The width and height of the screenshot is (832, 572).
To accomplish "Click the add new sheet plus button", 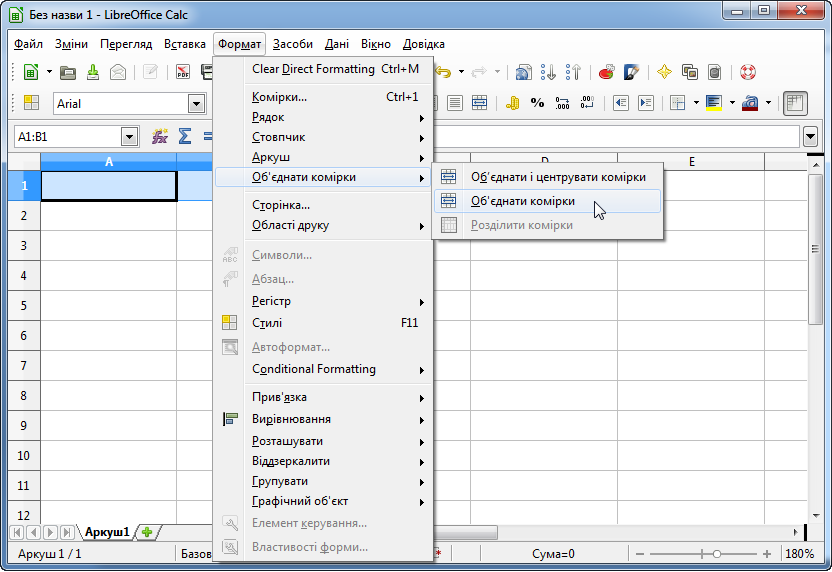I will (147, 532).
